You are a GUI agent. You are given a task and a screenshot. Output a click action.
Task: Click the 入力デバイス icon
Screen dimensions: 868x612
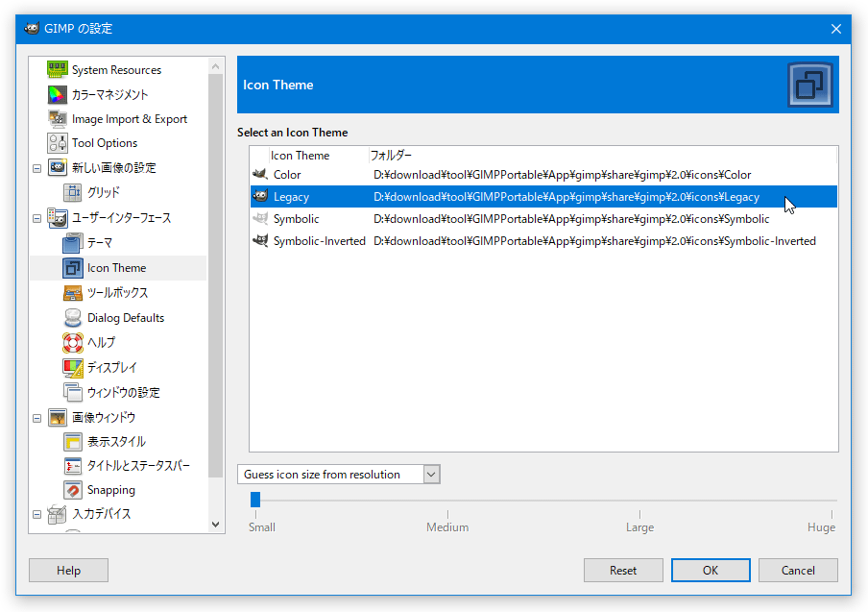point(58,514)
